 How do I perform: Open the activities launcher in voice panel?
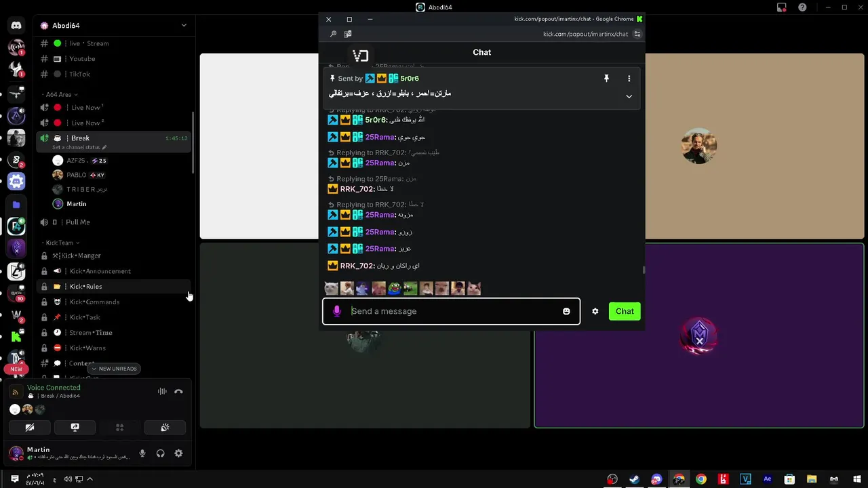tap(119, 428)
